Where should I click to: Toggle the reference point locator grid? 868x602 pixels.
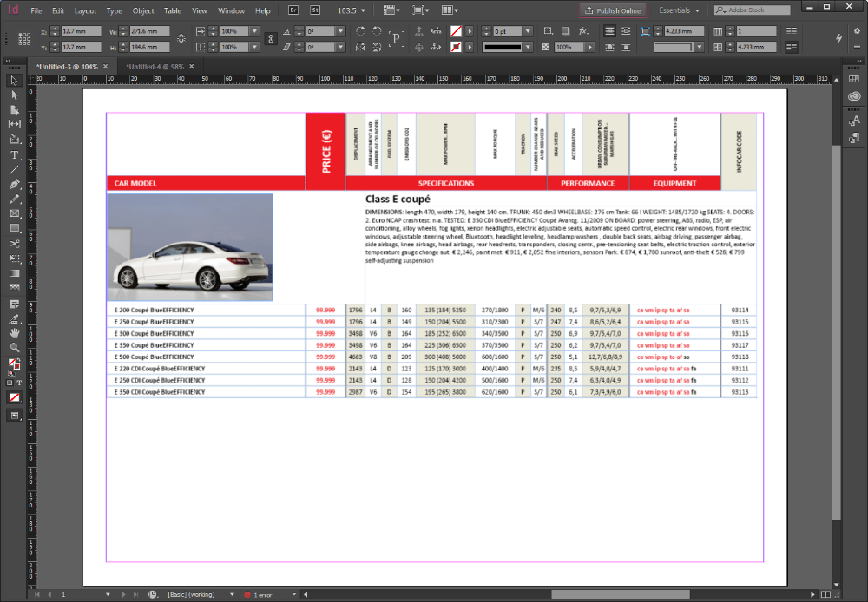coord(23,39)
